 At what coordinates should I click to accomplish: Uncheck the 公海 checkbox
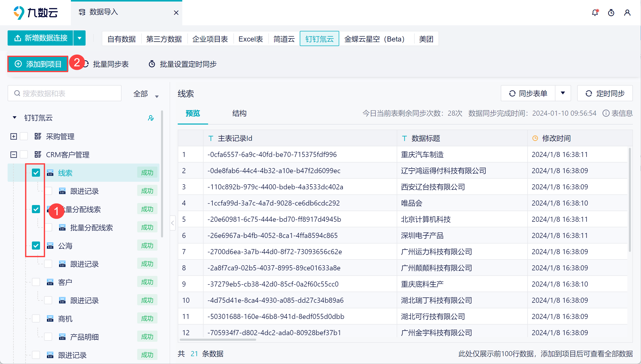[36, 246]
